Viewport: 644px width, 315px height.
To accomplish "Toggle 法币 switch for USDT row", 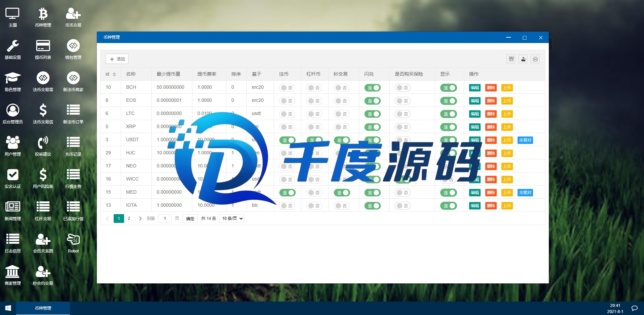I will (x=287, y=140).
